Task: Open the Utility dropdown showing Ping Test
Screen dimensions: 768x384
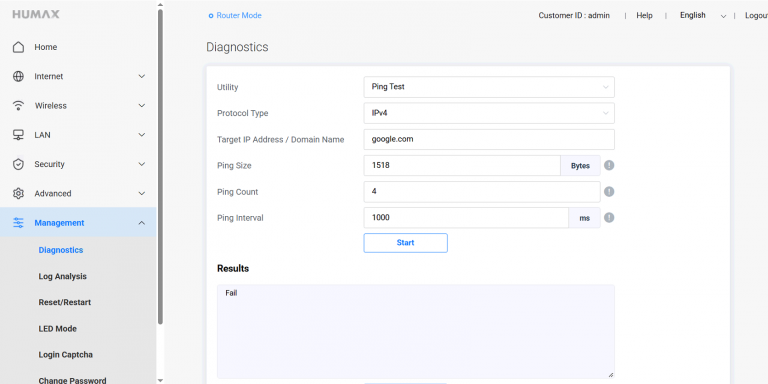Action: [489, 87]
